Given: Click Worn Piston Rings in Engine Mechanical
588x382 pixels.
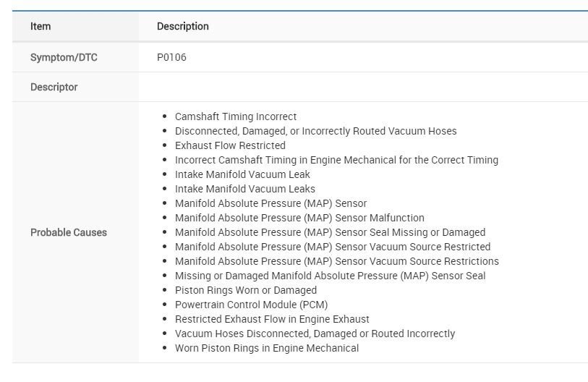Looking at the screenshot, I should (267, 348).
